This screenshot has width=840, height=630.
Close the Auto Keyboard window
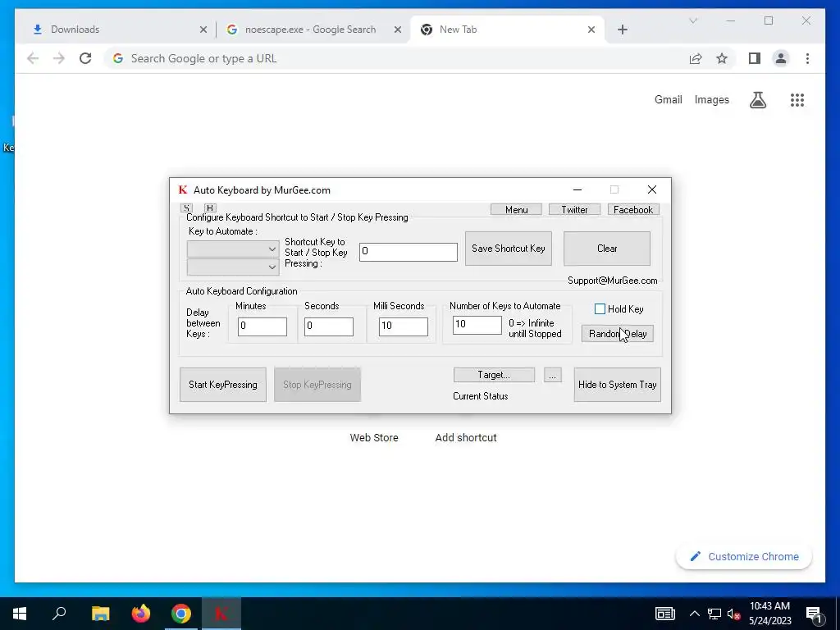tap(652, 189)
